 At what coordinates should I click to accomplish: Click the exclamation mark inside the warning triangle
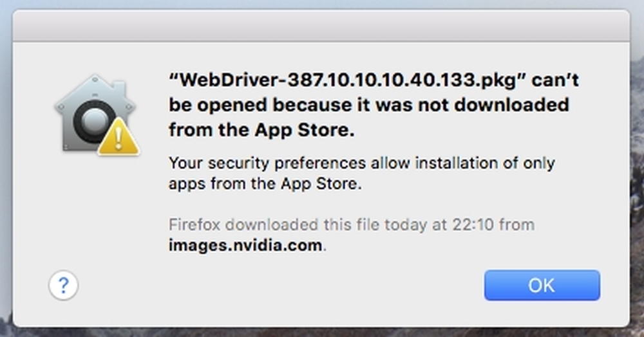pos(118,138)
